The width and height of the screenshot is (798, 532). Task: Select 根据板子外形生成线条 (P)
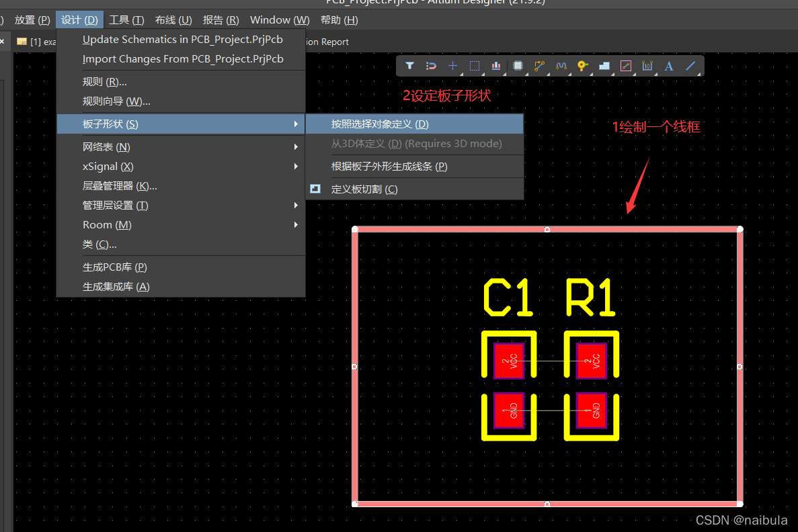[x=415, y=167]
